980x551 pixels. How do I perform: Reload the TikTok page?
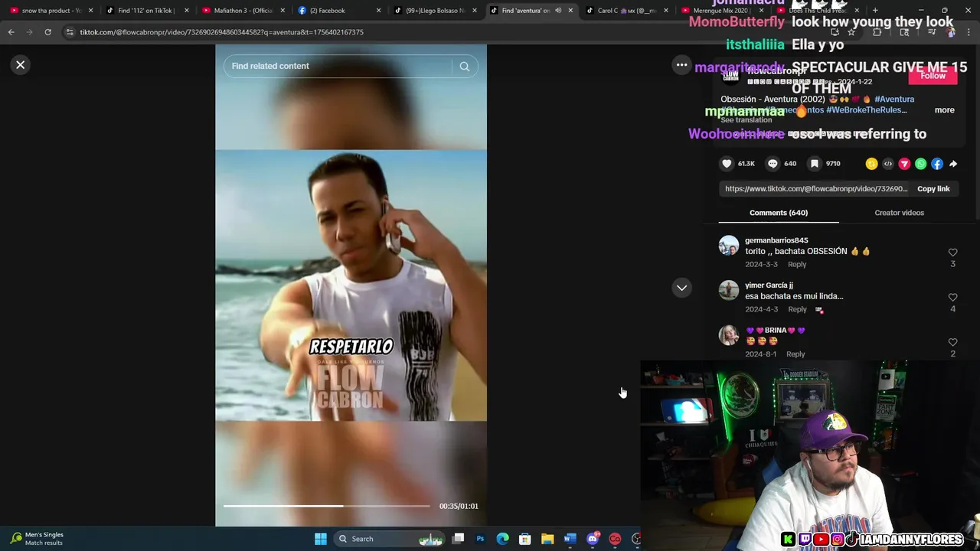(x=47, y=32)
